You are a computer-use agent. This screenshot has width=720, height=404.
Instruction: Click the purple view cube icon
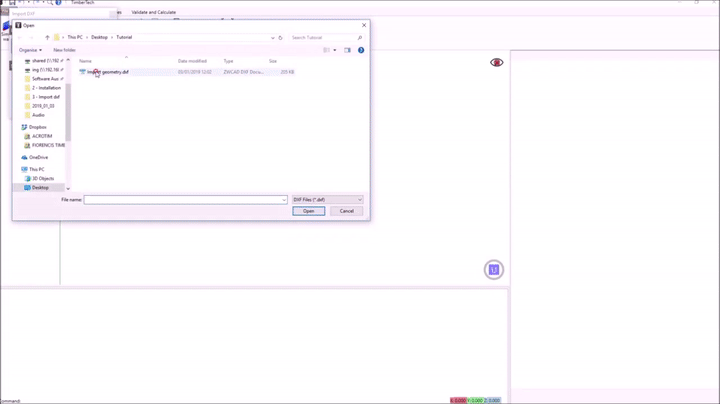coord(493,270)
